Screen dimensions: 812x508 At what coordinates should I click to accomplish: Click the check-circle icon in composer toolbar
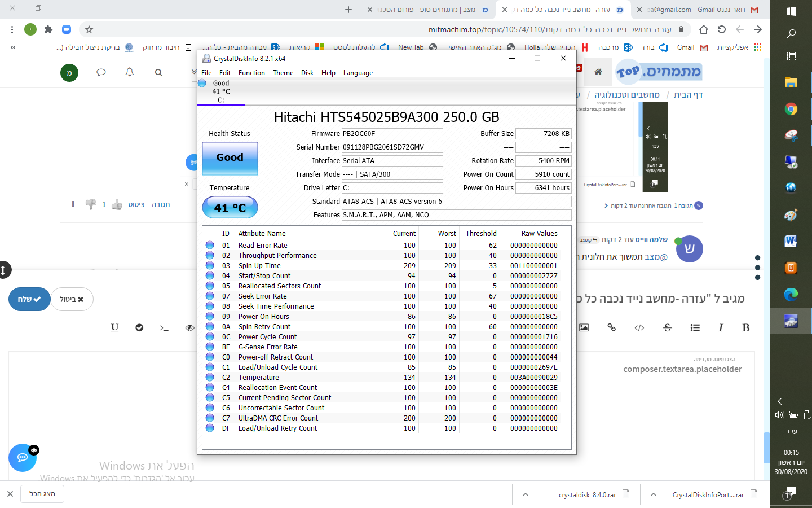click(139, 327)
